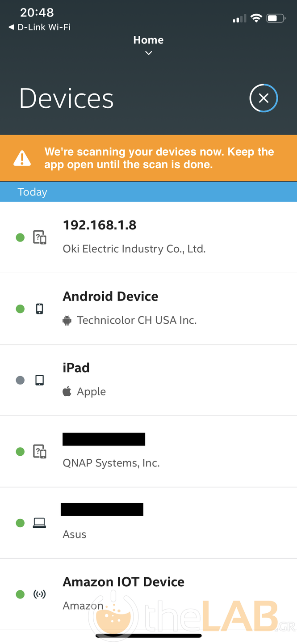The width and height of the screenshot is (297, 644).
Task: Click the warning triangle in the scanning banner
Action: click(x=22, y=157)
